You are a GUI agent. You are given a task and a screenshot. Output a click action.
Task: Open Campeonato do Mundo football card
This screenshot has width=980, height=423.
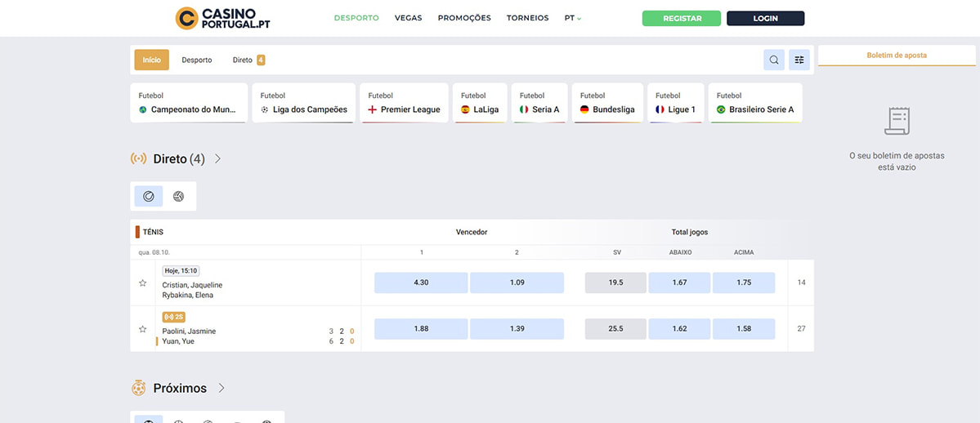click(x=189, y=103)
